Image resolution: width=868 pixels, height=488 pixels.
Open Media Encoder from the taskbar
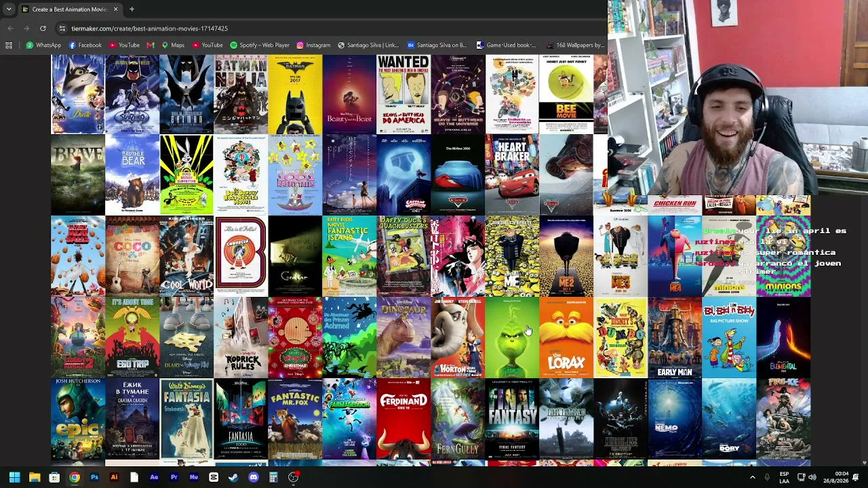point(194,477)
